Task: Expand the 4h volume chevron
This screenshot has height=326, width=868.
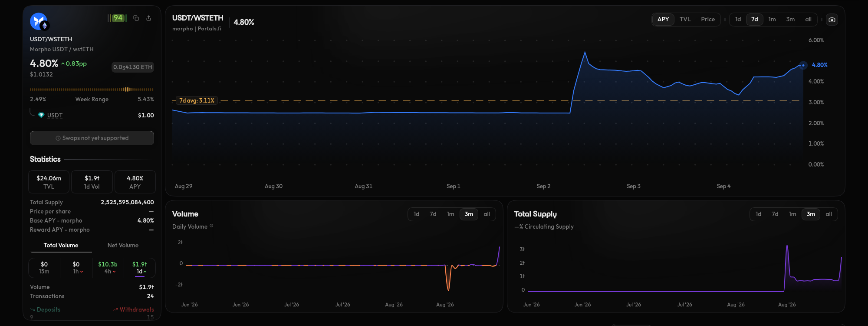Action: [x=114, y=272]
